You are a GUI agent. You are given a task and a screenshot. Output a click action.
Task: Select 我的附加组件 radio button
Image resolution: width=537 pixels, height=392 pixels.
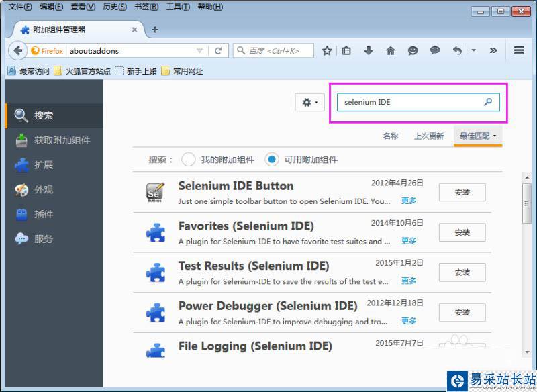189,160
